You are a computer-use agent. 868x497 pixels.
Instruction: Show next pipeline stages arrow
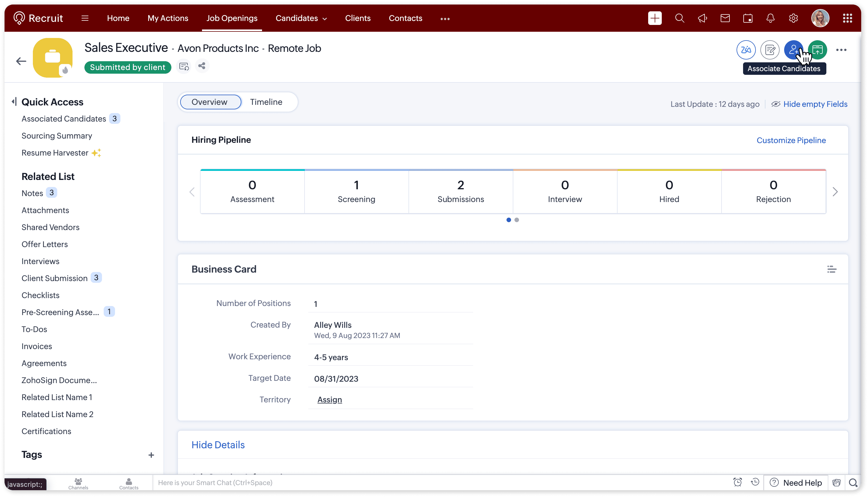tap(835, 192)
